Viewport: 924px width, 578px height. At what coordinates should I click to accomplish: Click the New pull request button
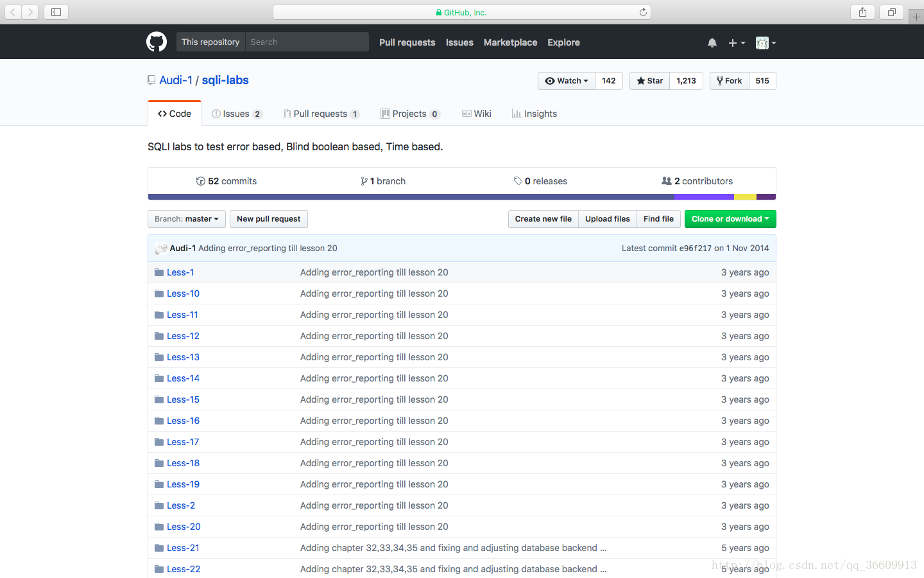coord(269,219)
